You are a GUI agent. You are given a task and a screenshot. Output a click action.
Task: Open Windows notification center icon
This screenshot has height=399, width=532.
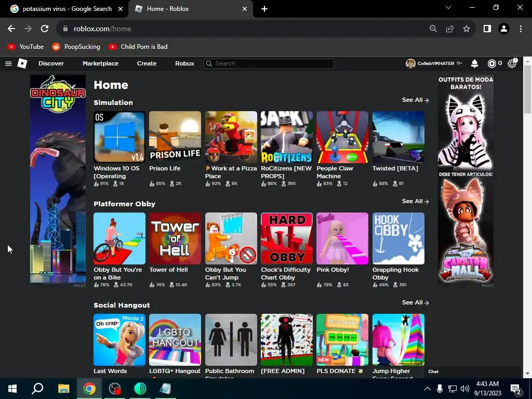coord(515,389)
